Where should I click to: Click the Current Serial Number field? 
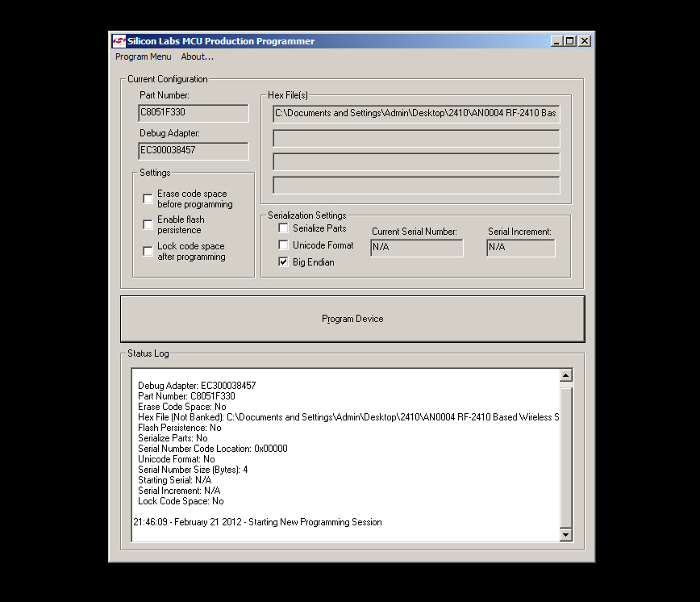416,248
